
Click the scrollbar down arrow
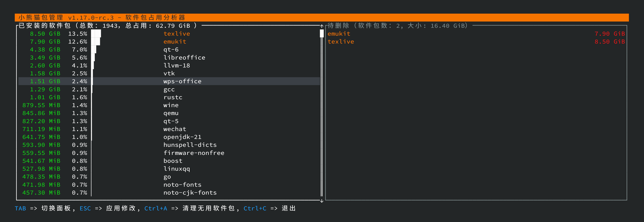click(x=322, y=201)
